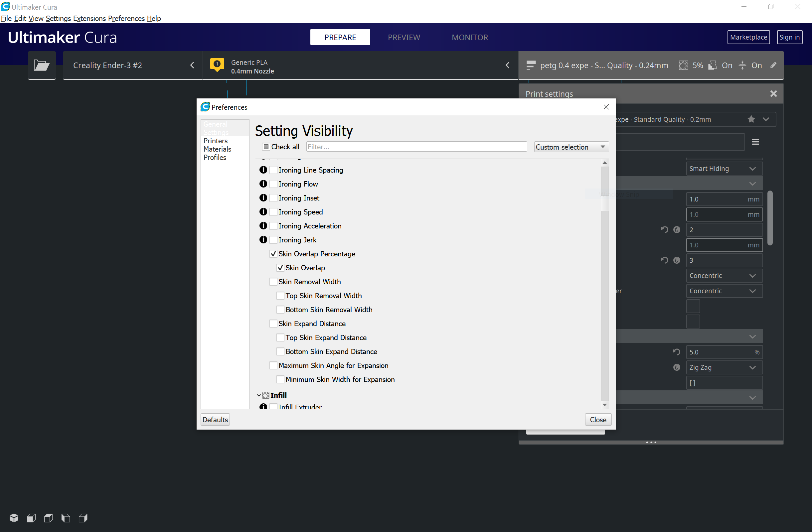The image size is (812, 532).
Task: Open the Zig Zag pattern dropdown
Action: point(724,367)
